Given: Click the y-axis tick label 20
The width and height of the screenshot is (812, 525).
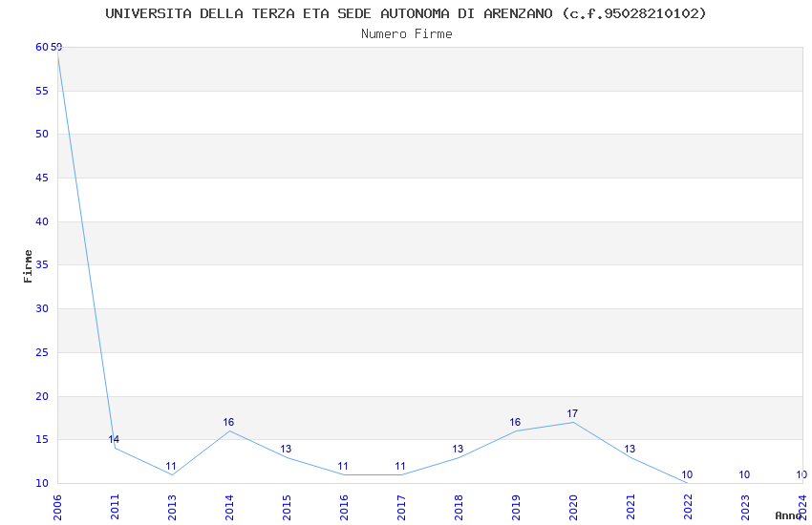Looking at the screenshot, I should tap(42, 396).
